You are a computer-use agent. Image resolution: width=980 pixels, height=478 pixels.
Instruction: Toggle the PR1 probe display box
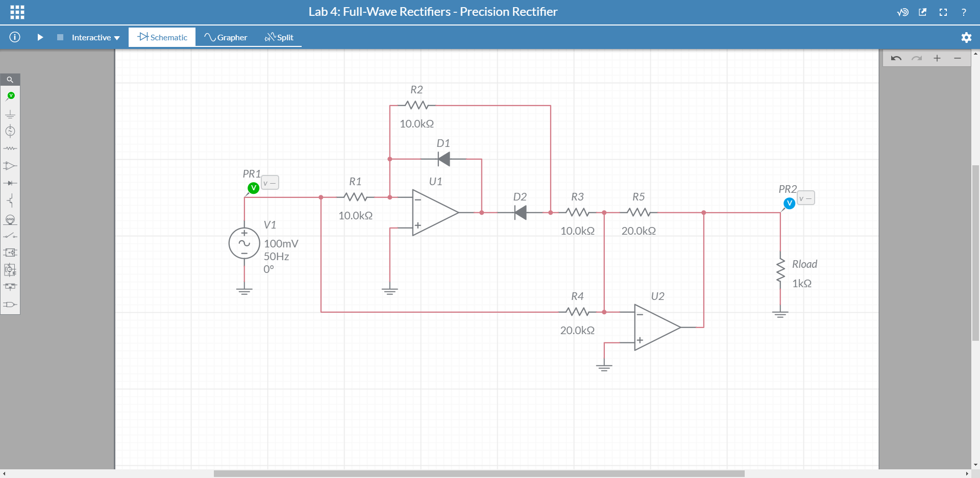(x=270, y=183)
